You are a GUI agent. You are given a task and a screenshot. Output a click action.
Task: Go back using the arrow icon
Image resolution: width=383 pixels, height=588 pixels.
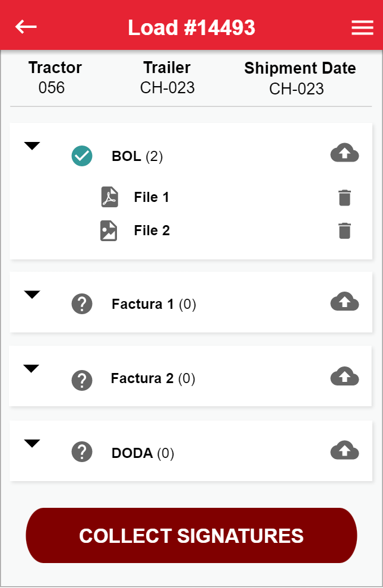pos(26,27)
